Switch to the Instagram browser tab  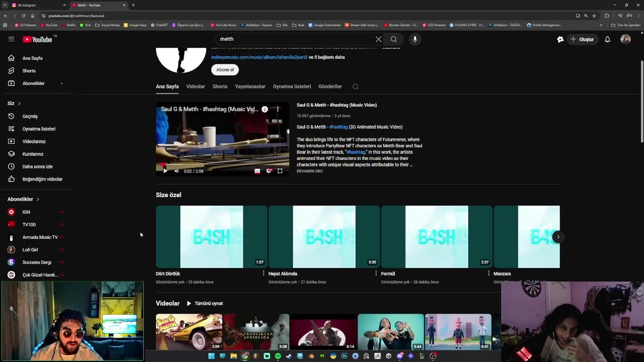[39, 5]
